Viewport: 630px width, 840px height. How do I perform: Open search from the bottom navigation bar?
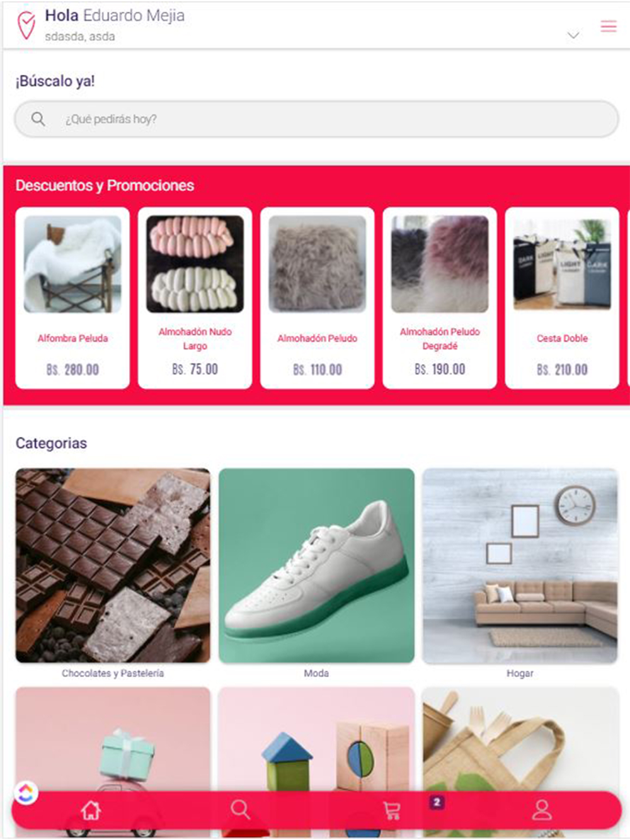[x=240, y=809]
